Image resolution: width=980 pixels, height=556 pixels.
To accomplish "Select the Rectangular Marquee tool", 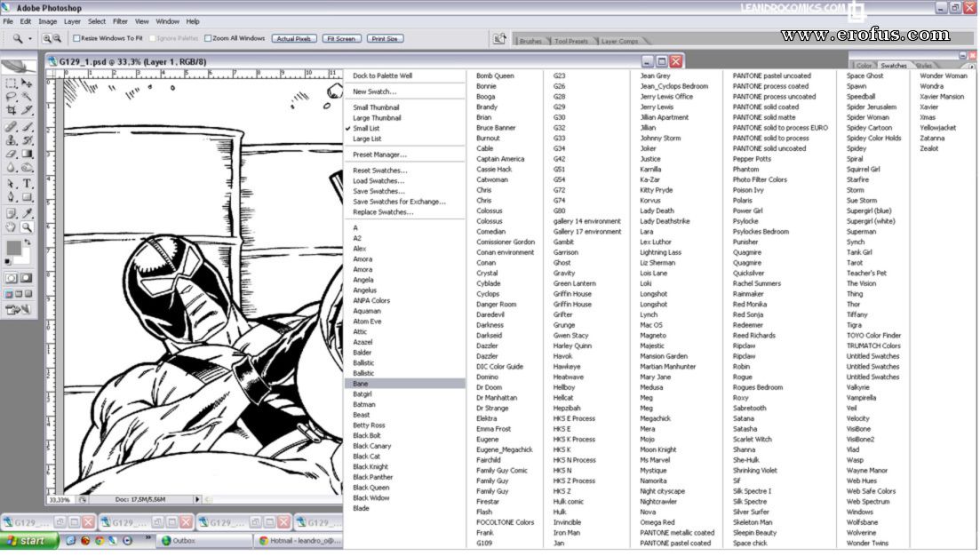I will pos(12,83).
